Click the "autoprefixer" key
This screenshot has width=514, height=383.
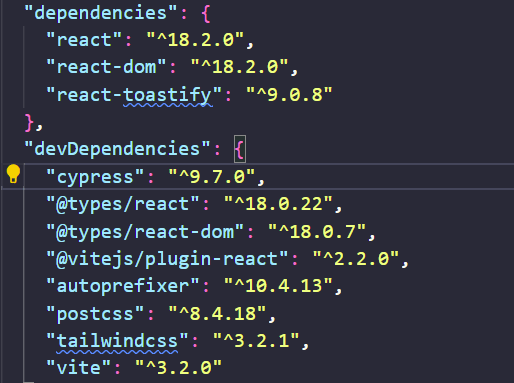[x=123, y=286]
